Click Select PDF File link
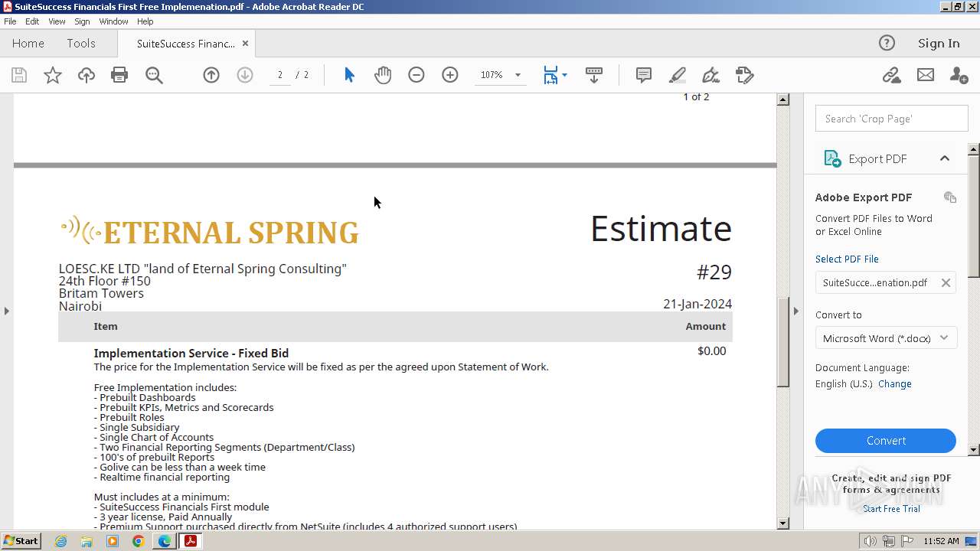Image resolution: width=980 pixels, height=551 pixels. coord(847,259)
